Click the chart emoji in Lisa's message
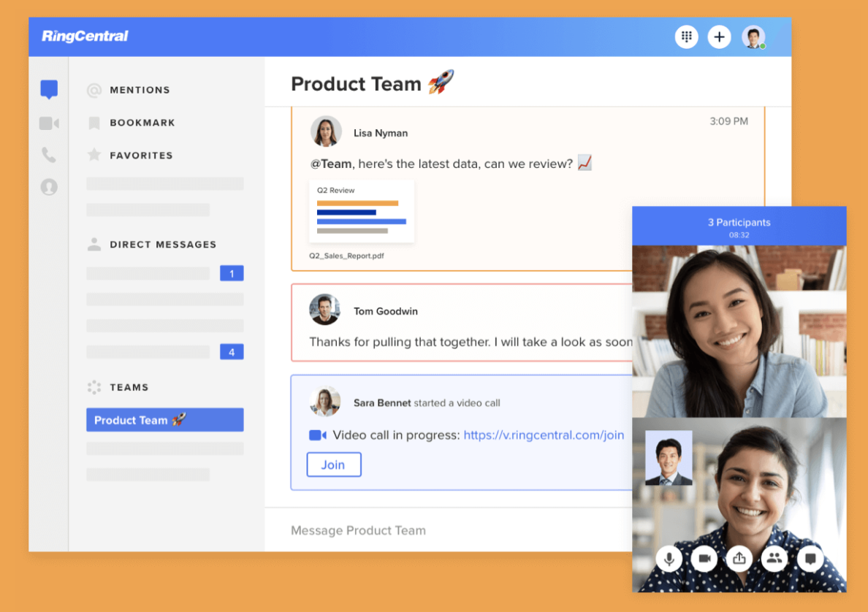This screenshot has width=868, height=612. point(585,163)
